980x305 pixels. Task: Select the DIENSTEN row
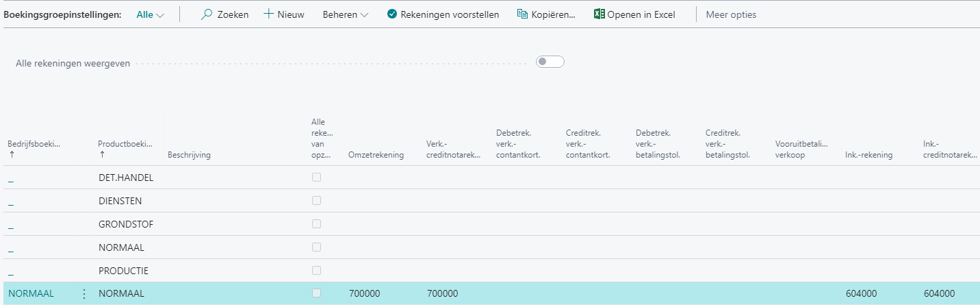(x=120, y=201)
